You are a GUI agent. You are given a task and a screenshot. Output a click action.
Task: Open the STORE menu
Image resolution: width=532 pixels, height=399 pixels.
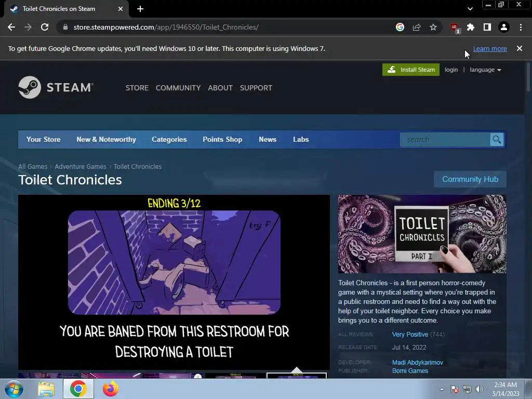pyautogui.click(x=137, y=88)
